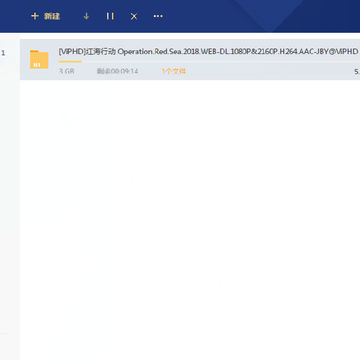Click the 3 GB file size text
This screenshot has height=360, width=360.
pos(66,71)
